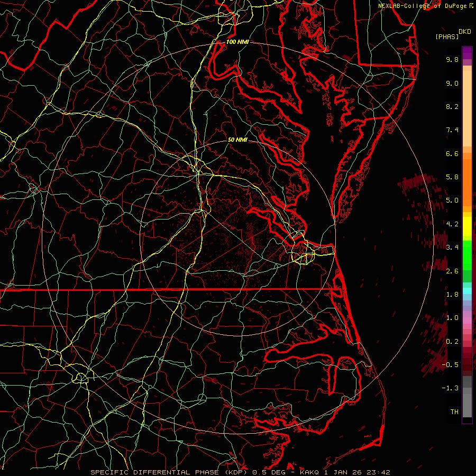The image size is (476, 476).
Task: Pick the purple segment atop the color bar
Action: point(467,53)
